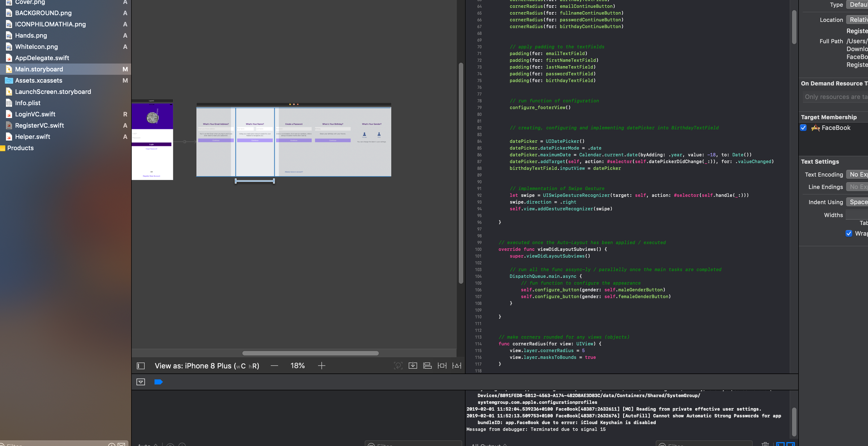Uncheck the FaceBook target membership checkbox

pyautogui.click(x=803, y=128)
